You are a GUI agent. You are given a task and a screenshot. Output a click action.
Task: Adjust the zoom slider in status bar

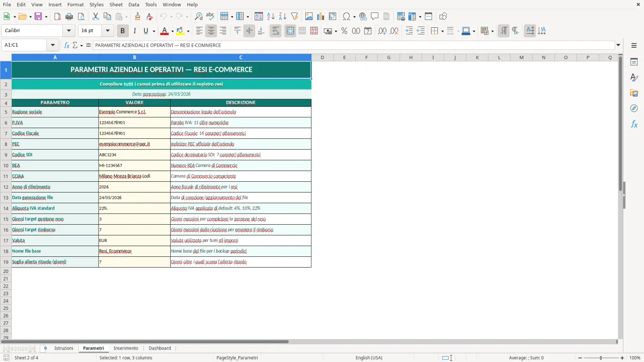(x=601, y=358)
